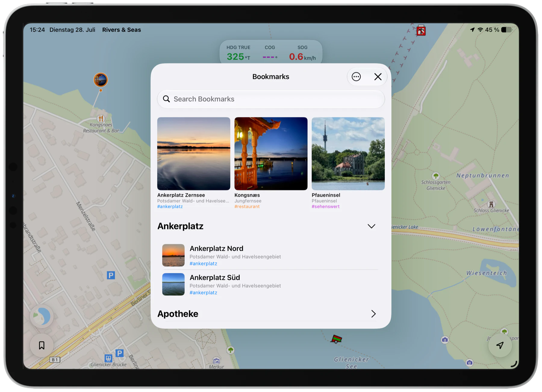Tap the Glienicker Brücke viewpoint marker

(108, 358)
